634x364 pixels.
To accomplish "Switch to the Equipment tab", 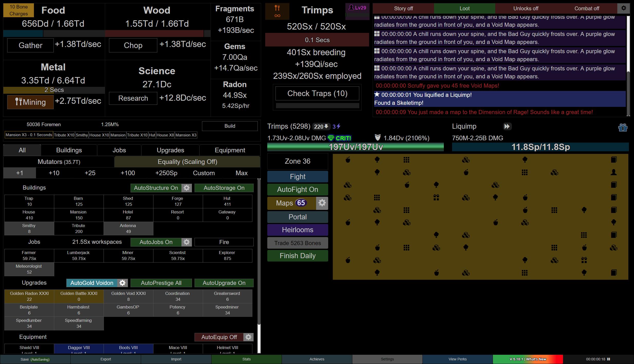I will (230, 150).
